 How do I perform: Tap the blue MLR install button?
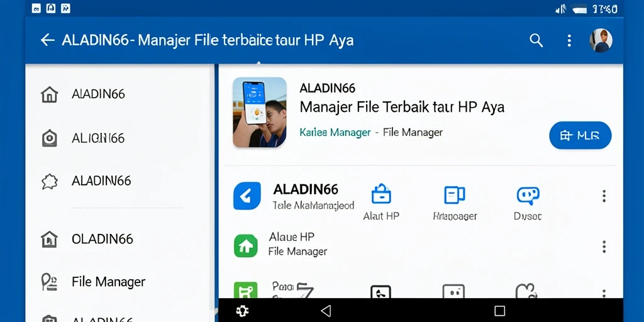(580, 135)
